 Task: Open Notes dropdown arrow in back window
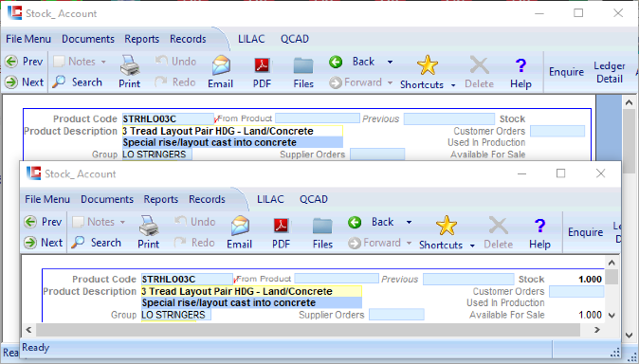(103, 62)
